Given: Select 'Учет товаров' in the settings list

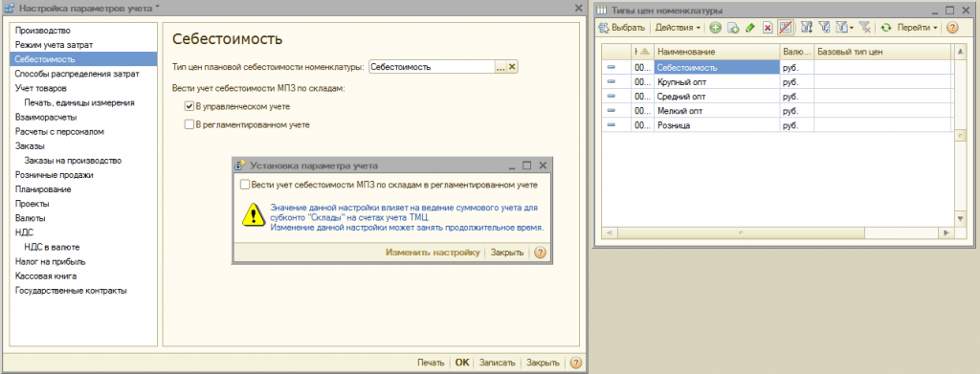Looking at the screenshot, I should coord(40,88).
